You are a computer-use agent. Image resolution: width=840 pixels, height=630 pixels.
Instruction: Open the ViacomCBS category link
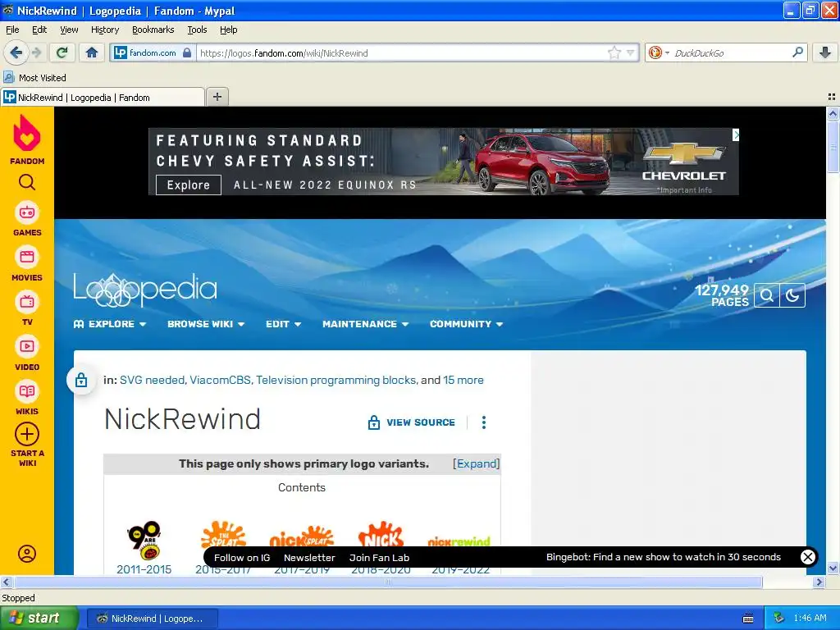220,380
